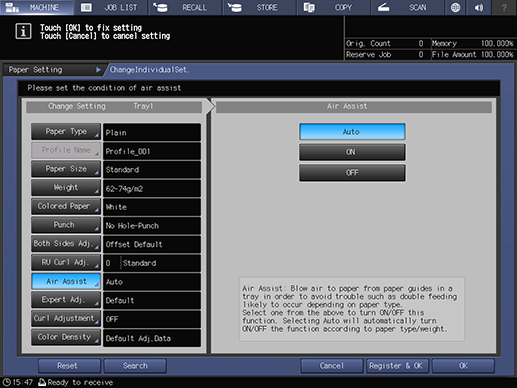Image resolution: width=517 pixels, height=388 pixels.
Task: Click the Search button
Action: [135, 366]
